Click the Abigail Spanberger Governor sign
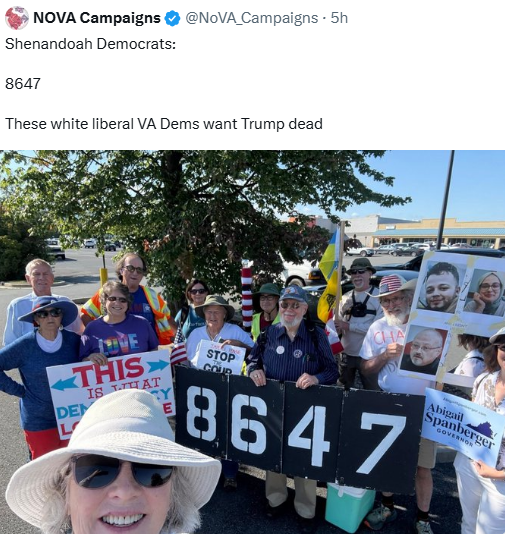The height and width of the screenshot is (534, 505). point(462,426)
